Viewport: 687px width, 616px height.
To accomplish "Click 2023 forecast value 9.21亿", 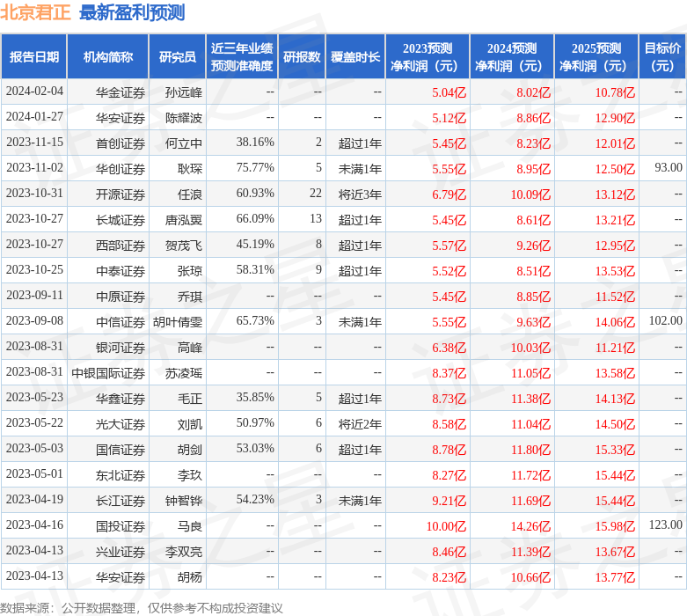I will (x=449, y=500).
